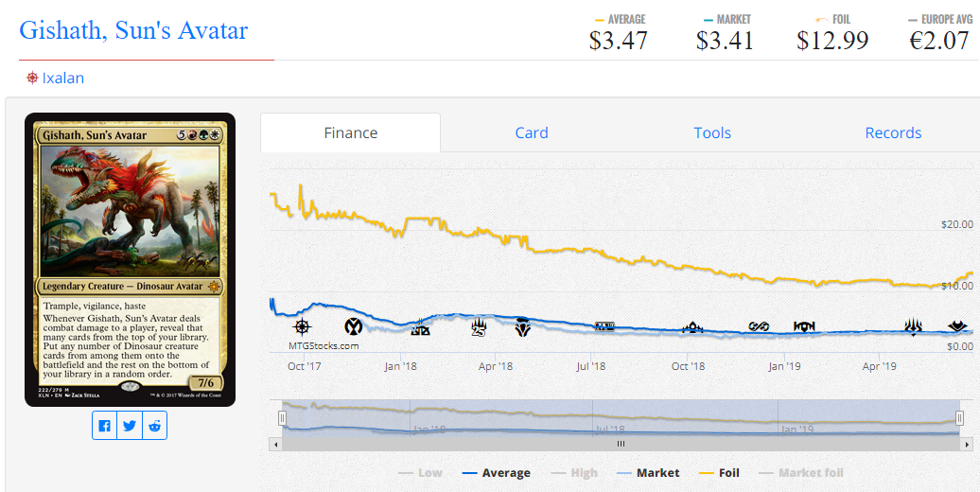Click the Jan '19 main chart axis label

click(784, 366)
